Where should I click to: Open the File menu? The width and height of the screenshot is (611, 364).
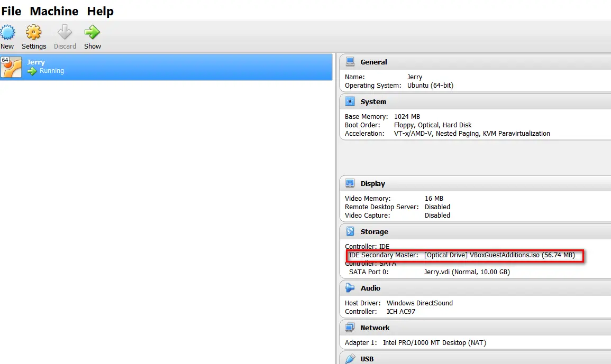(x=11, y=11)
